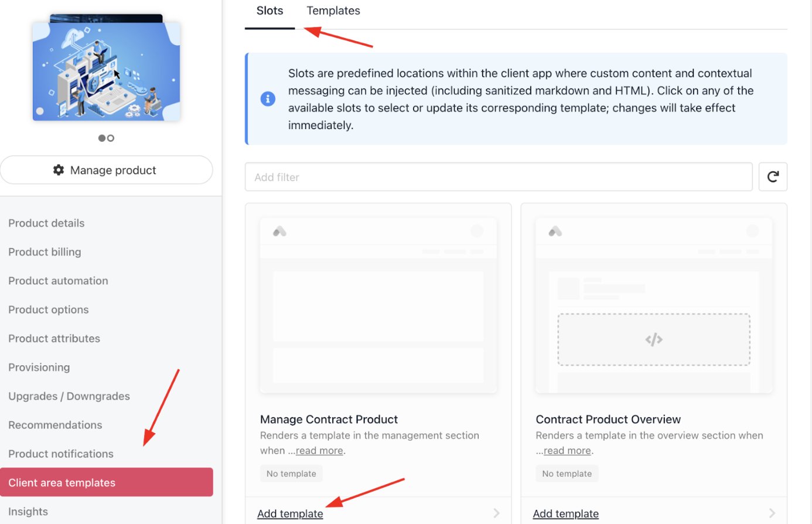Click chevron arrow in Contract Product Overview card
The image size is (812, 524).
click(772, 513)
